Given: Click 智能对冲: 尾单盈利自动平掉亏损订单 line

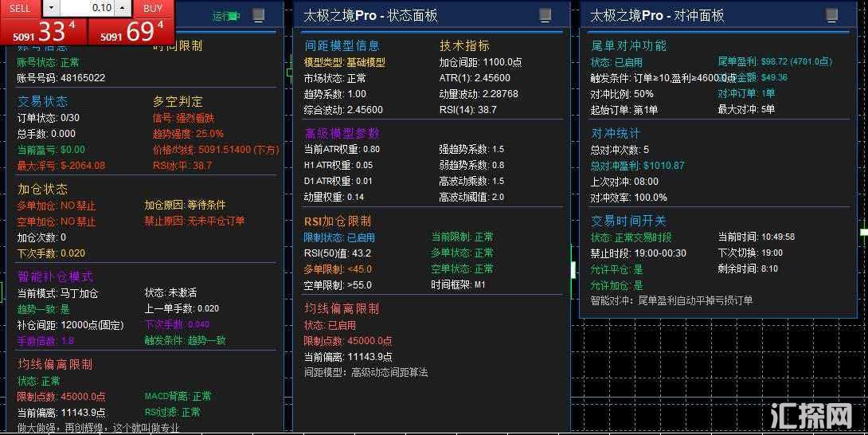Looking at the screenshot, I should click(x=671, y=300).
